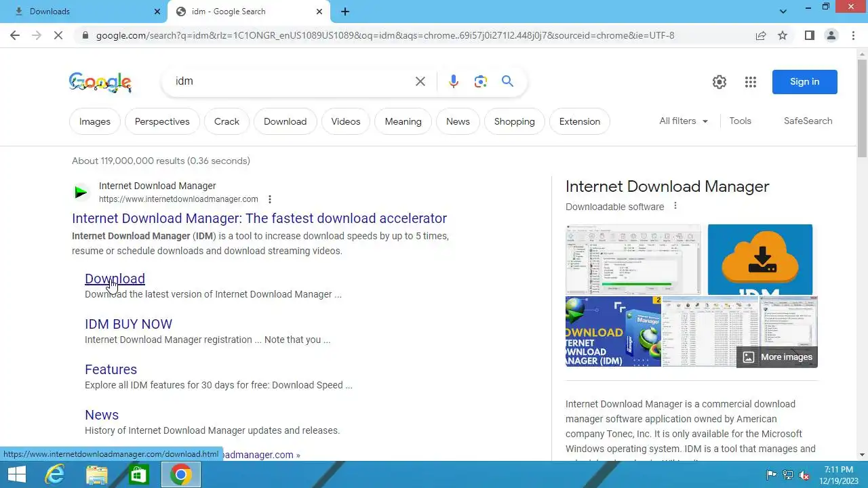Click the Internet Download Manager panel title
868x488 pixels.
667,186
